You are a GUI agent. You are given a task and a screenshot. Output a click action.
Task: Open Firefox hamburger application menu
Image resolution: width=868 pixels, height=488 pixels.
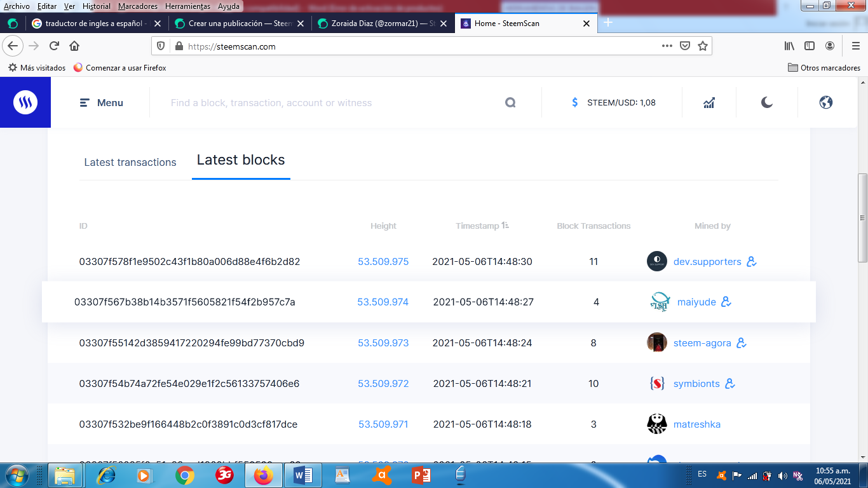[855, 46]
